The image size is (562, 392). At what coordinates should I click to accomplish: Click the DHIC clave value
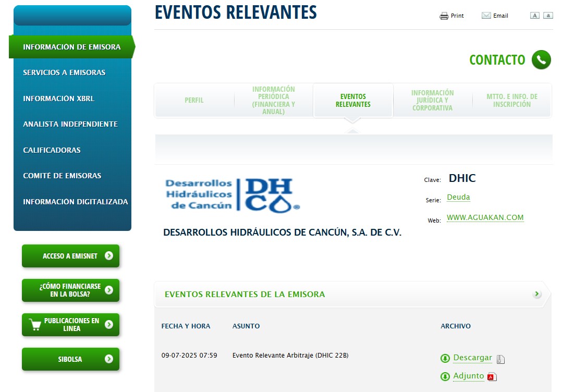(462, 178)
